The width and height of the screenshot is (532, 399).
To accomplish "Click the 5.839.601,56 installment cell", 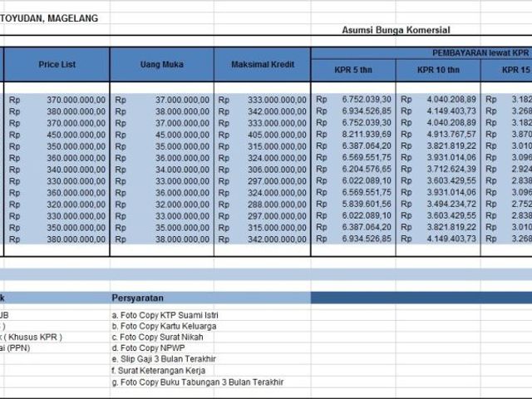I will [x=353, y=204].
